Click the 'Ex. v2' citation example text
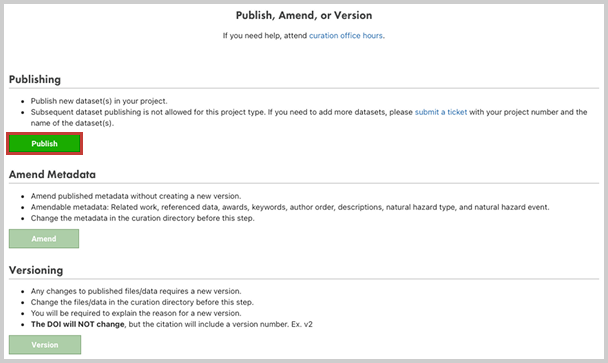Viewport: 608px width, 363px height. coord(302,324)
